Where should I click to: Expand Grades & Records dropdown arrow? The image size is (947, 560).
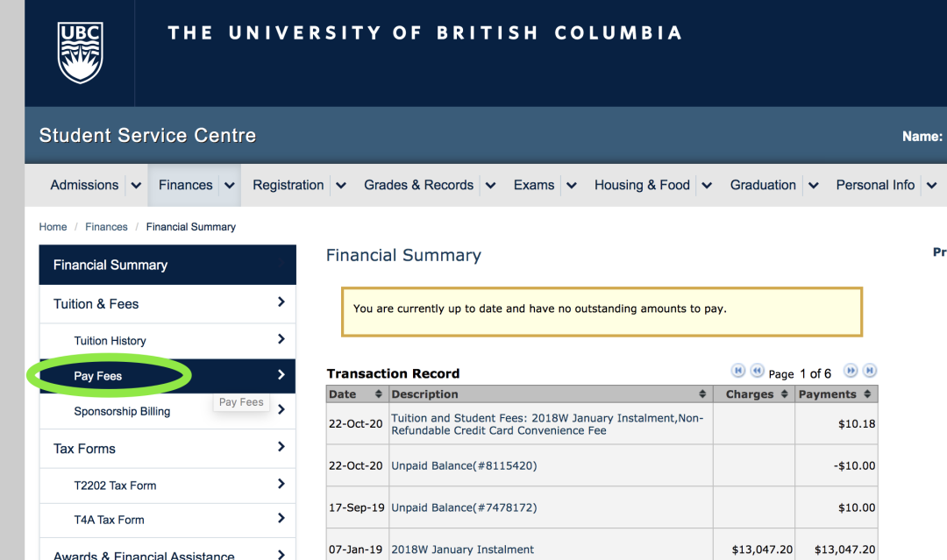(x=491, y=186)
